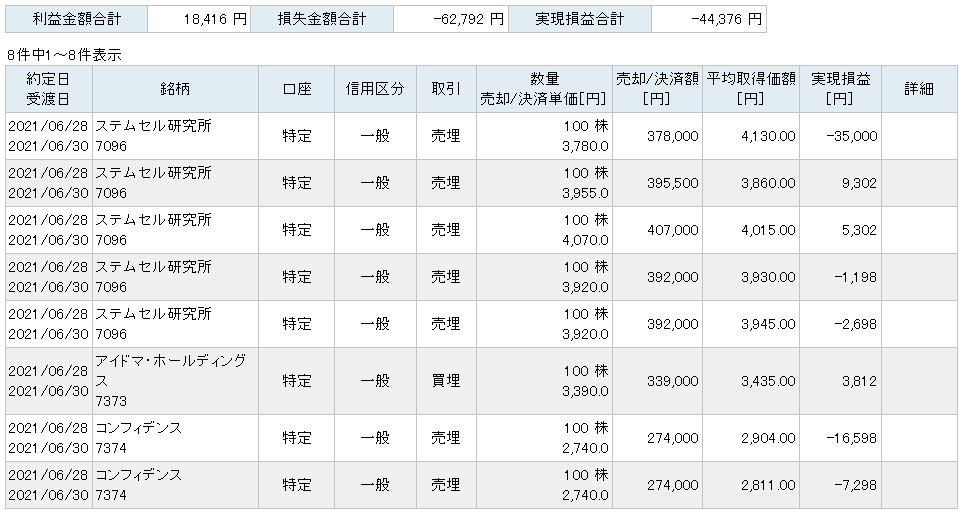This screenshot has height=515, width=963.
Task: Select the -44,376 円 realized total value
Action: click(727, 20)
